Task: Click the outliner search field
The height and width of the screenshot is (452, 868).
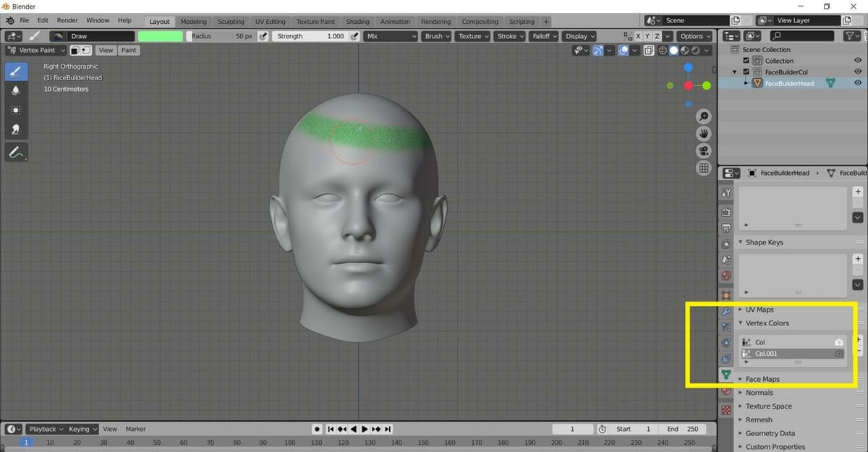Action: 803,35
